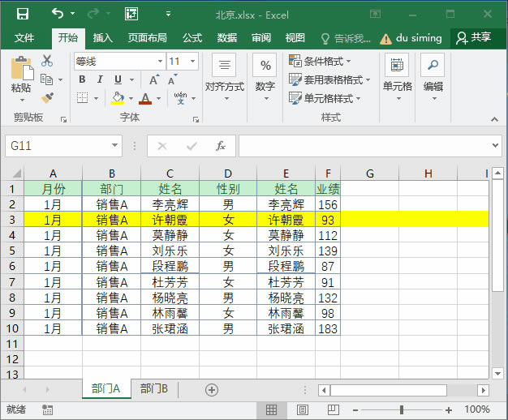Add a new sheet with plus icon
The image size is (508, 420).
point(212,389)
